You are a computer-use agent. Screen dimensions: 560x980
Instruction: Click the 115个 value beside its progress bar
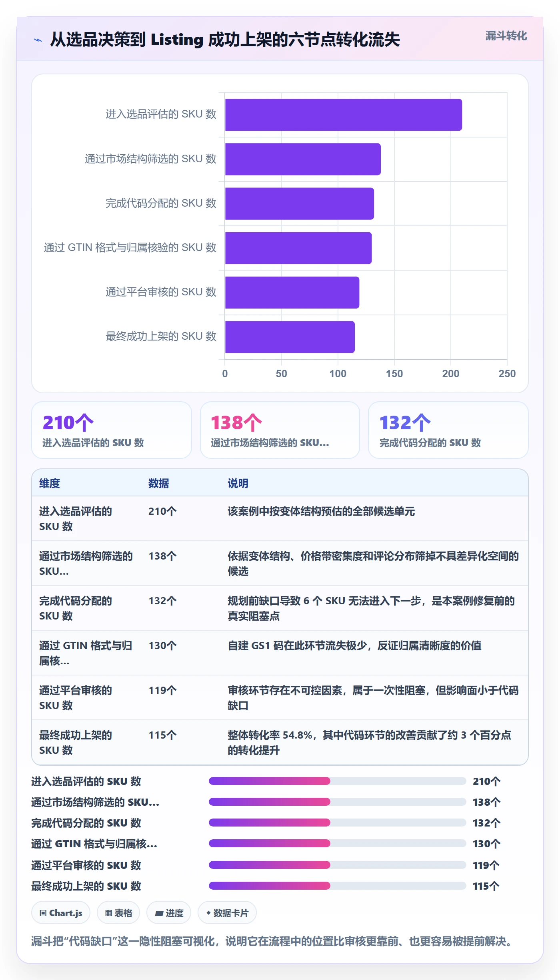486,886
